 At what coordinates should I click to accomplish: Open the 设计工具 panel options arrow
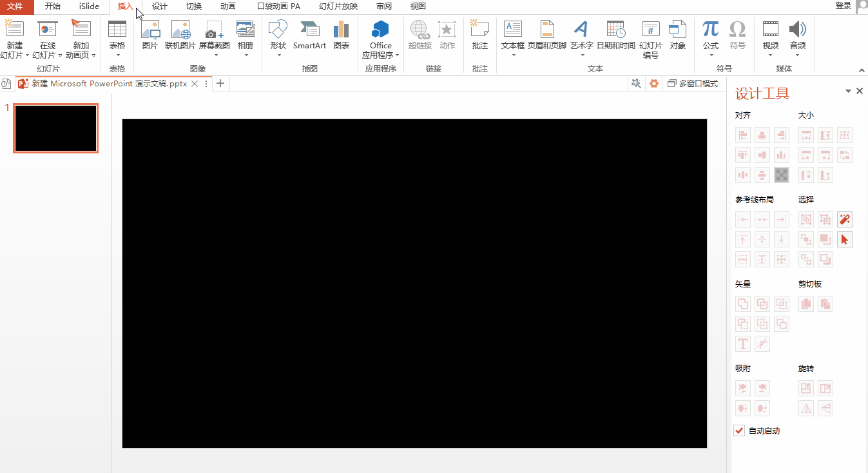pyautogui.click(x=849, y=92)
